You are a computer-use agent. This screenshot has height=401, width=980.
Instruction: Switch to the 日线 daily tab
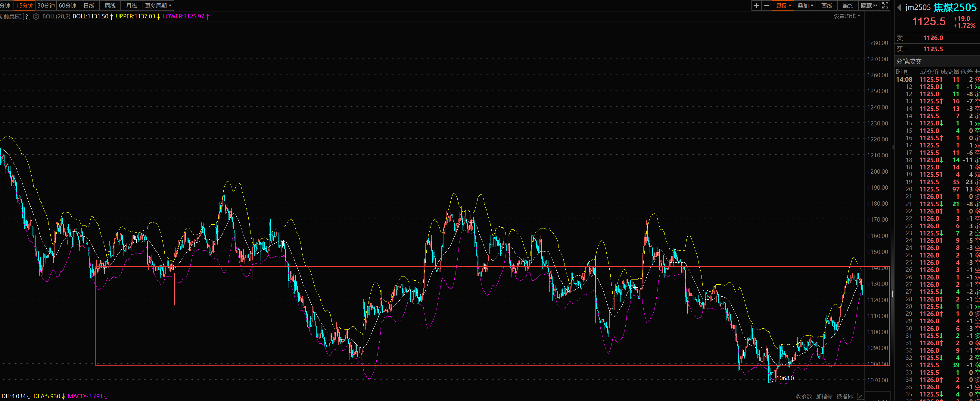coord(89,5)
